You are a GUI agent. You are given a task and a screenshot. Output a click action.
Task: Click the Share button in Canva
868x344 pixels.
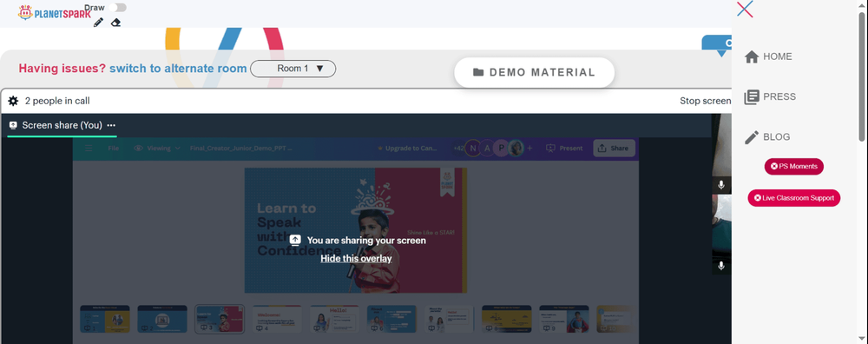pyautogui.click(x=614, y=148)
